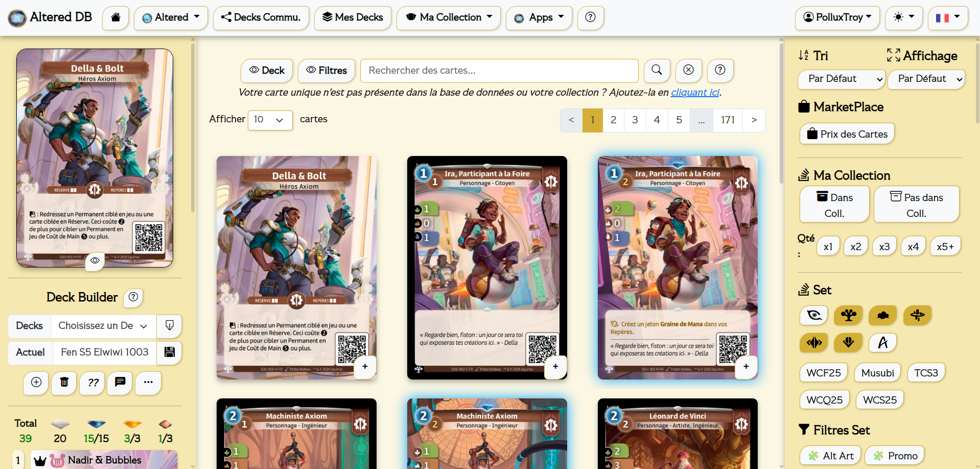Add Della & Bolt with plus button
Viewport: 980px width, 469px height.
pyautogui.click(x=365, y=366)
